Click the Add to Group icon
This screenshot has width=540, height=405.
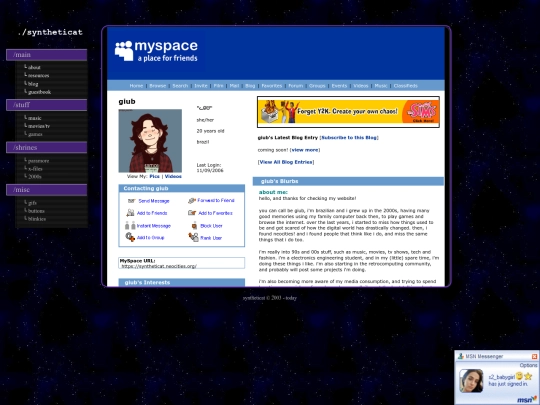[130, 237]
